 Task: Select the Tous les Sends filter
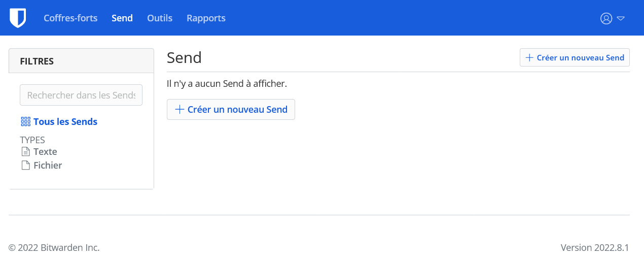pyautogui.click(x=65, y=122)
